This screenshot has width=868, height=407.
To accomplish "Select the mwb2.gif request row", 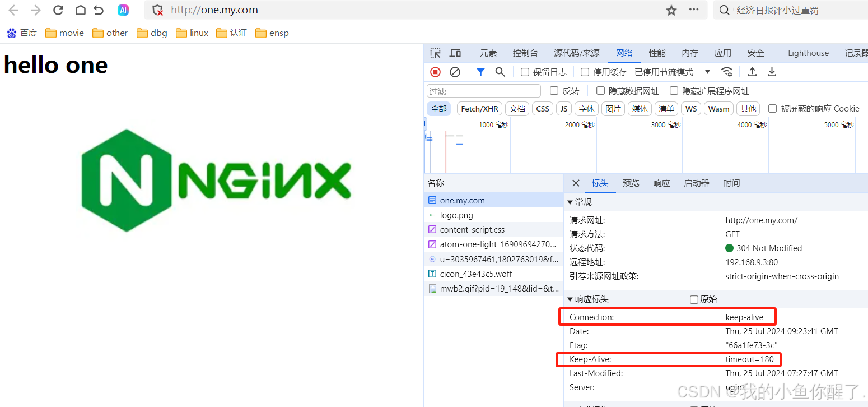I will pyautogui.click(x=493, y=289).
